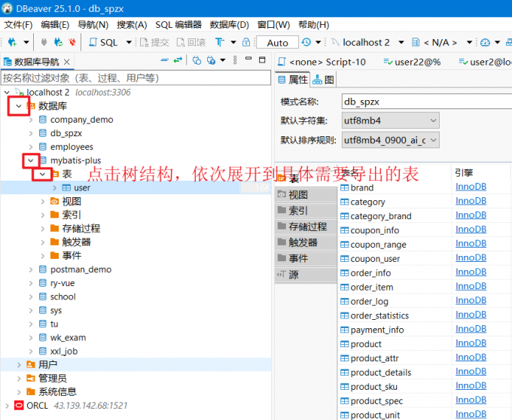Open the < N/A > schema selector

[442, 42]
